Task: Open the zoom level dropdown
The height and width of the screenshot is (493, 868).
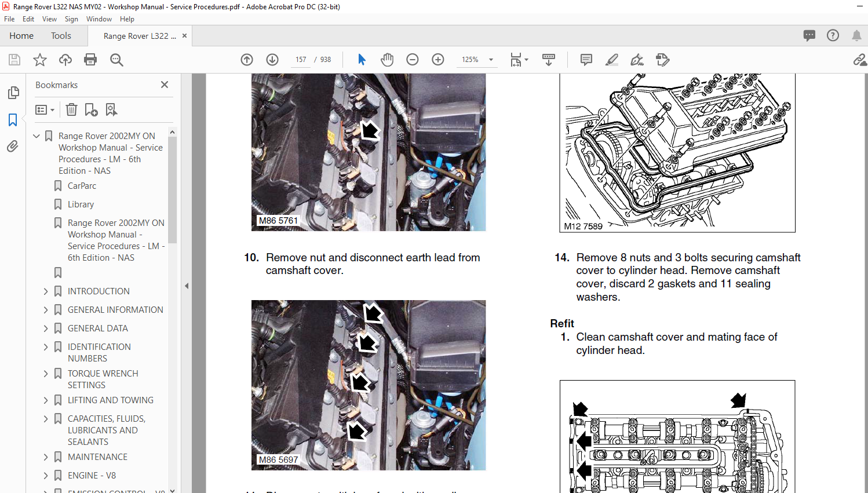Action: (x=491, y=60)
